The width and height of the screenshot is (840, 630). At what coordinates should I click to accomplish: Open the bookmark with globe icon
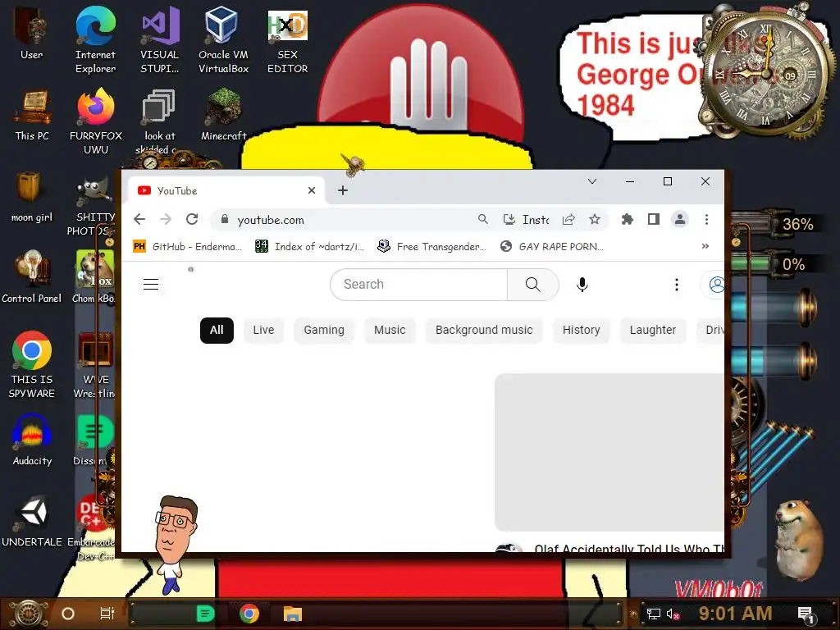coord(552,246)
